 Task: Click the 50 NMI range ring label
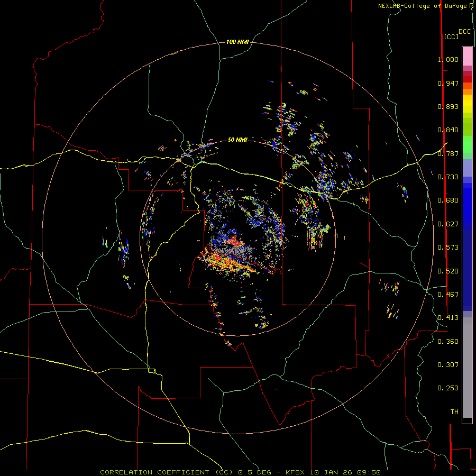click(237, 140)
